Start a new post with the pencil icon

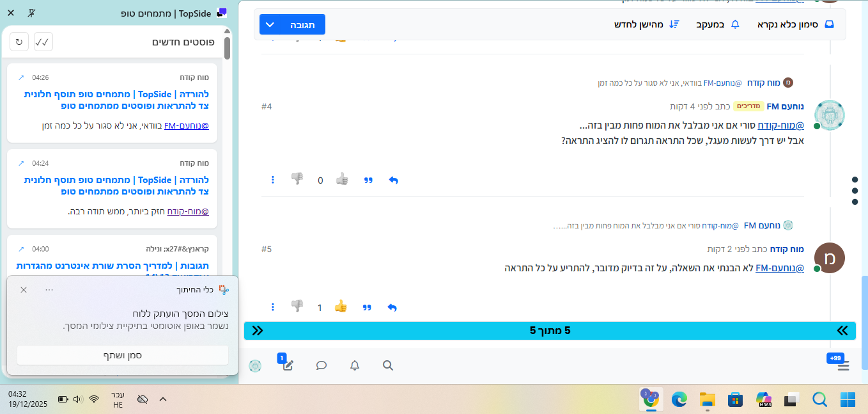coord(287,365)
